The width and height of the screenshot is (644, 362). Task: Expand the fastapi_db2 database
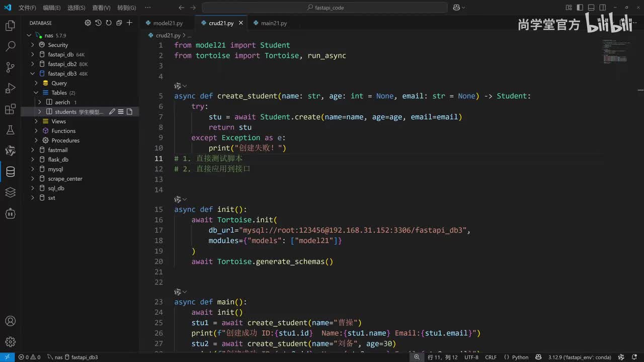click(x=33, y=64)
